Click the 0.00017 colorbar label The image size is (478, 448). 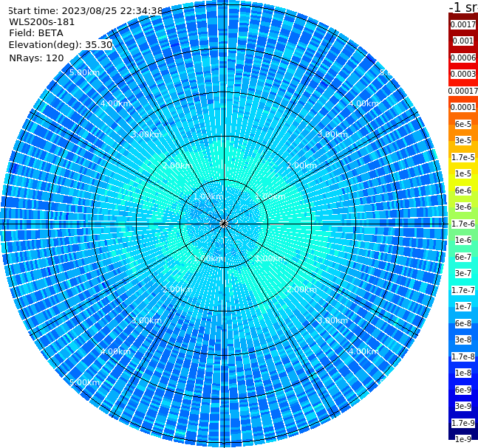[x=463, y=91]
